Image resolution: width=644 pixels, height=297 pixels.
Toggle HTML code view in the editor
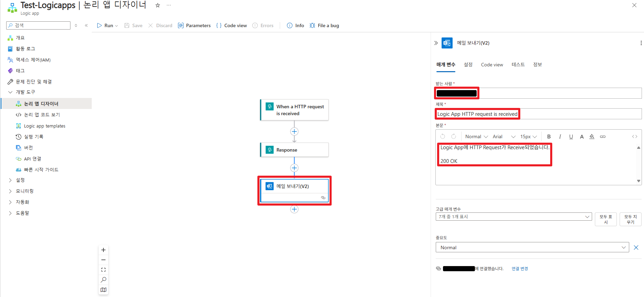635,136
